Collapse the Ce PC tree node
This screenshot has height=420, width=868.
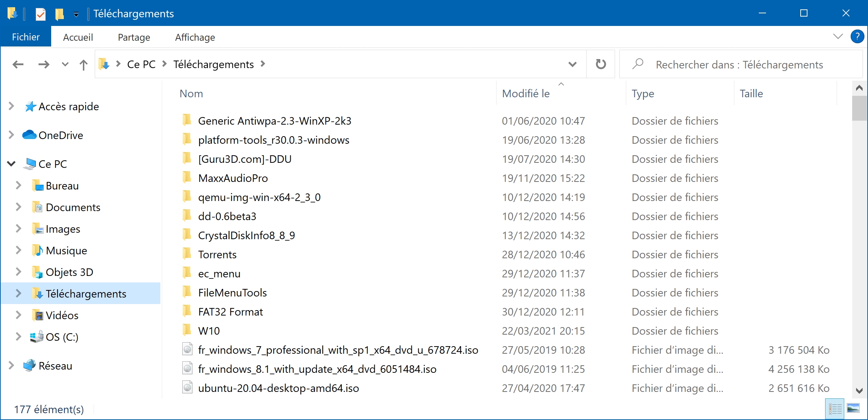point(11,164)
